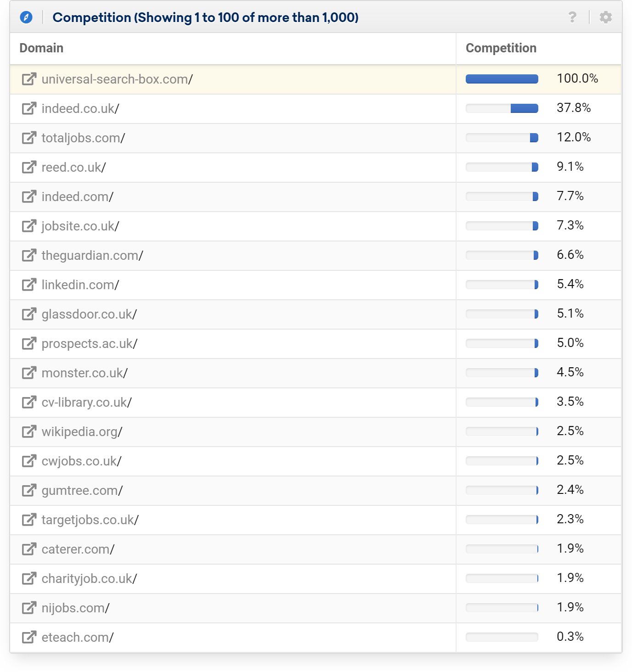Click the compass icon beside Competition title
The height and width of the screenshot is (672, 632).
pyautogui.click(x=26, y=17)
